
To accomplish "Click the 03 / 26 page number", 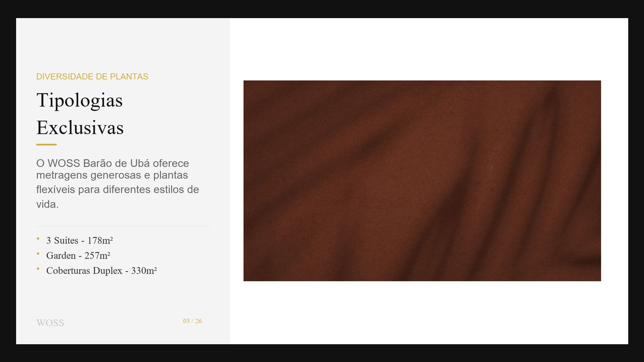I will (x=192, y=321).
